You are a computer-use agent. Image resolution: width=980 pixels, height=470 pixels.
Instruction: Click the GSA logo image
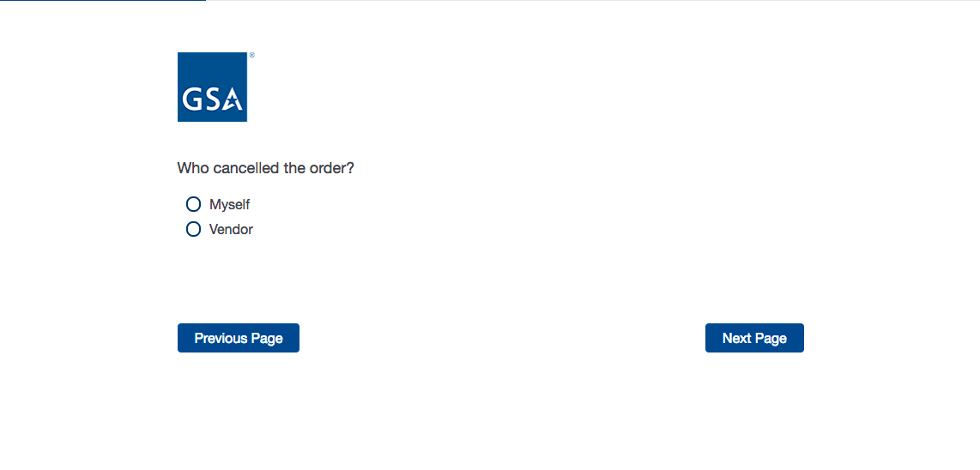pos(212,87)
